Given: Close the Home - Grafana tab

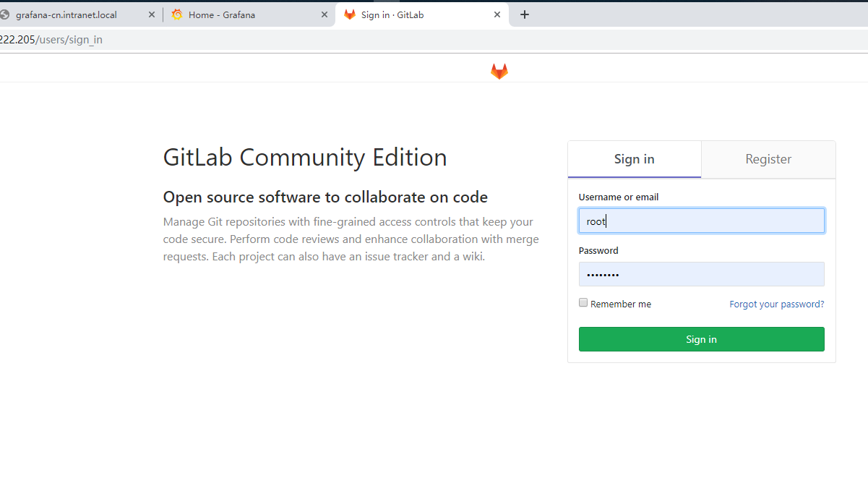Looking at the screenshot, I should pyautogui.click(x=324, y=14).
